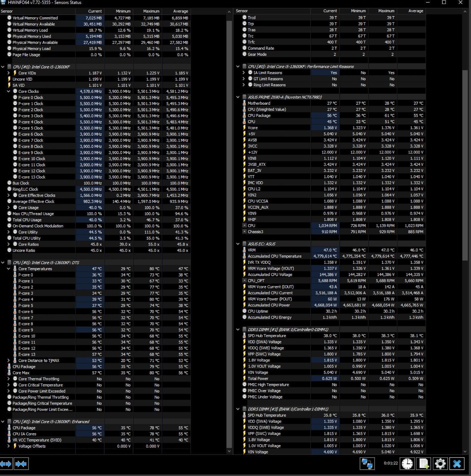Viewport: 471px width, 476px height.
Task: Expand Core Effective Clocks
Action: click(x=9, y=195)
